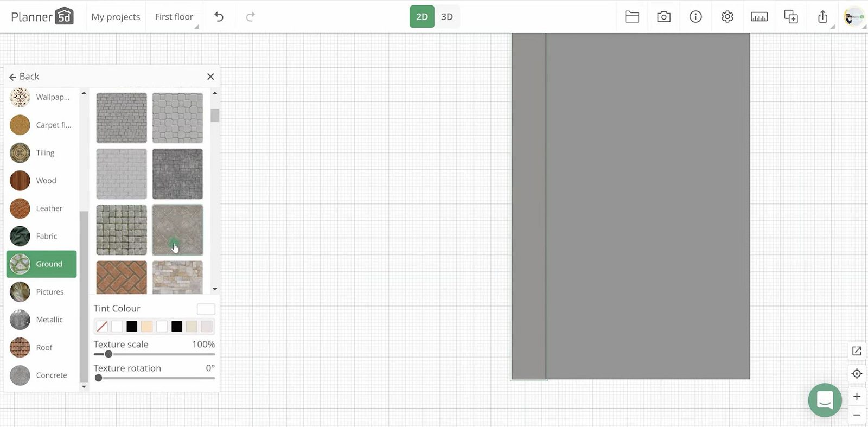Open the Tint Colour picker box
Image resolution: width=868 pixels, height=427 pixels.
click(x=206, y=309)
